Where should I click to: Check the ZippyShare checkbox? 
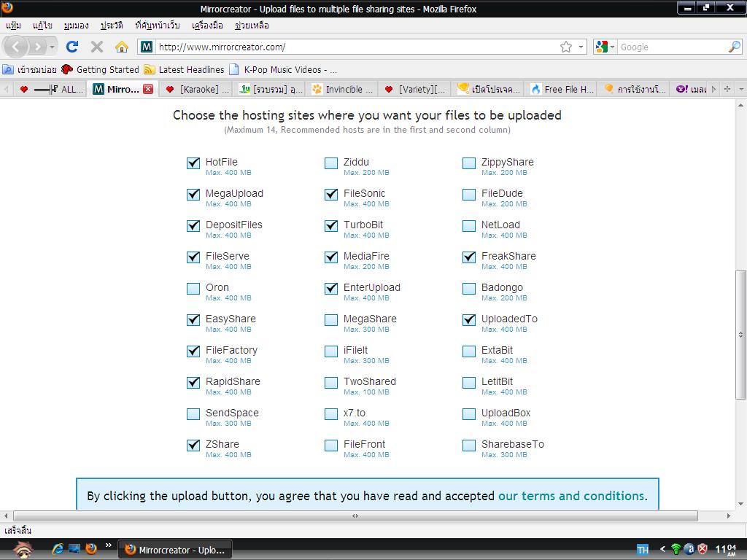[469, 163]
